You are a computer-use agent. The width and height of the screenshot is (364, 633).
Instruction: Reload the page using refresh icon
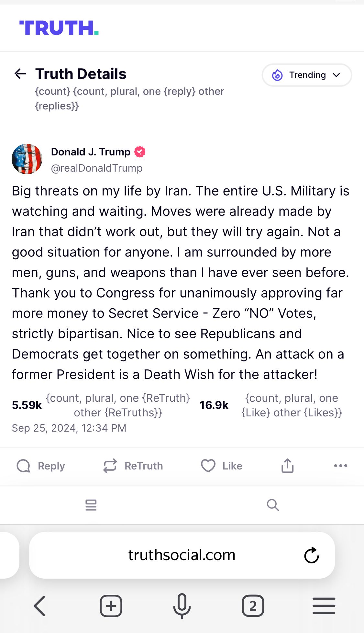[312, 555]
